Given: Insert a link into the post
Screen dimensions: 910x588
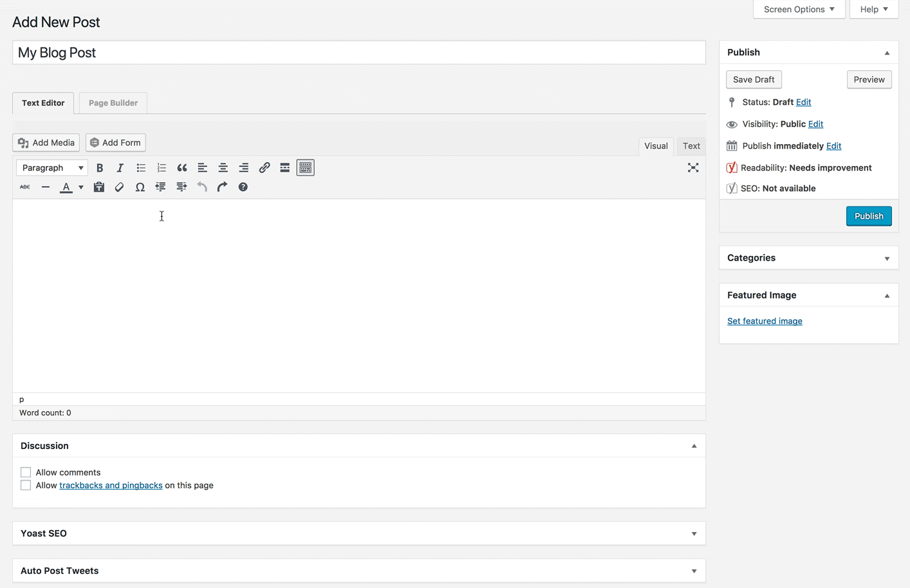Looking at the screenshot, I should coord(264,167).
